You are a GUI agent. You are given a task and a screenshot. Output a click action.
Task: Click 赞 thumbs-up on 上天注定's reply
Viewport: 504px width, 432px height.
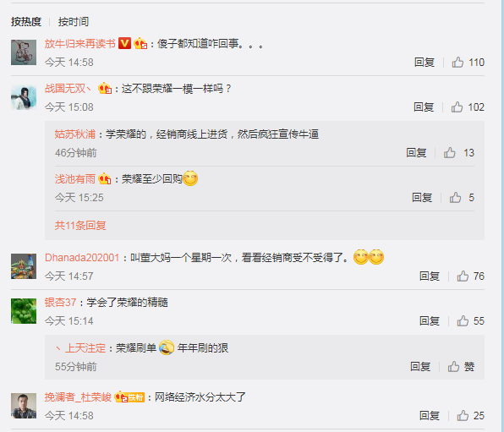tap(461, 366)
